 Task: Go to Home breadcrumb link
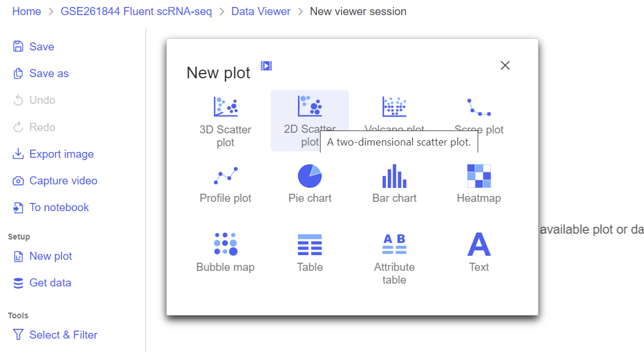[27, 12]
